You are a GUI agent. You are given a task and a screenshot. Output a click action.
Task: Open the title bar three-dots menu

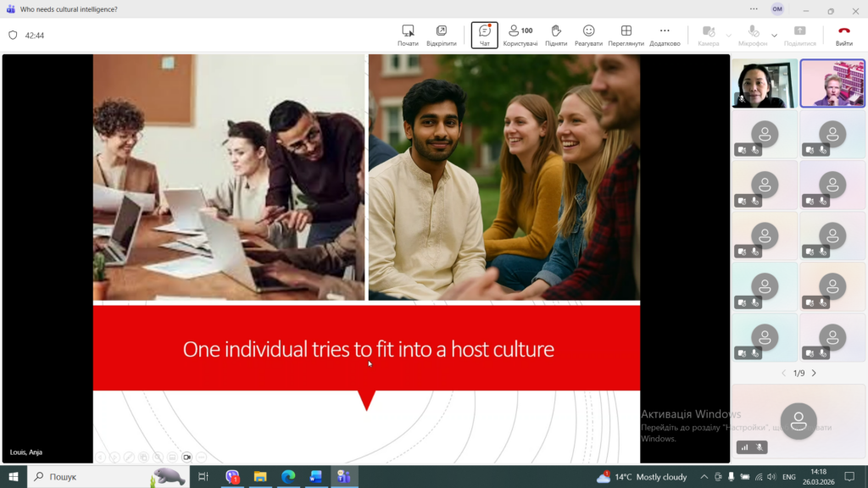click(x=754, y=9)
